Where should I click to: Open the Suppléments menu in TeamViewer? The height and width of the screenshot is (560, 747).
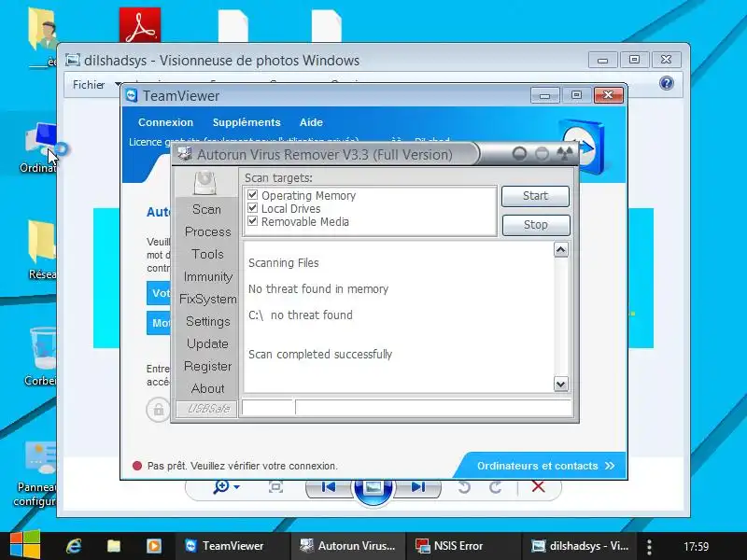pyautogui.click(x=247, y=122)
